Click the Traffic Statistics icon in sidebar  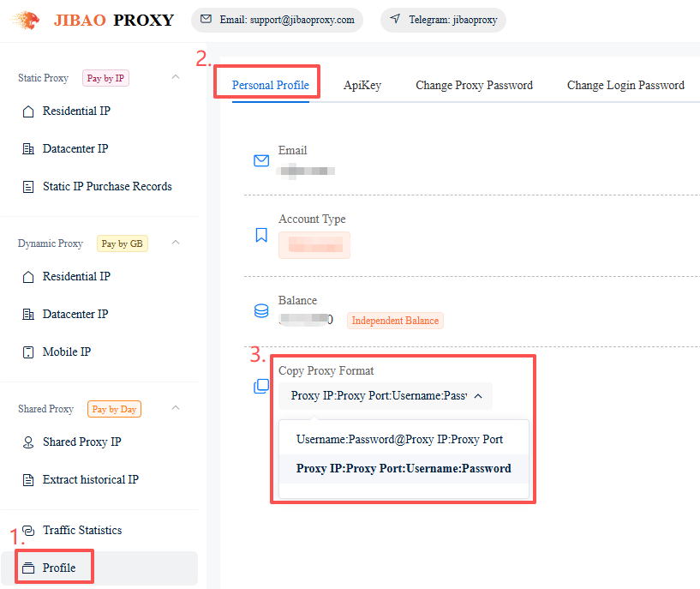coord(27,531)
